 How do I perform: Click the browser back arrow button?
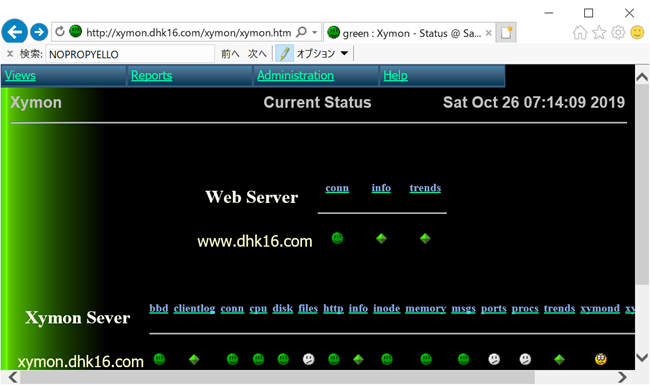point(15,32)
